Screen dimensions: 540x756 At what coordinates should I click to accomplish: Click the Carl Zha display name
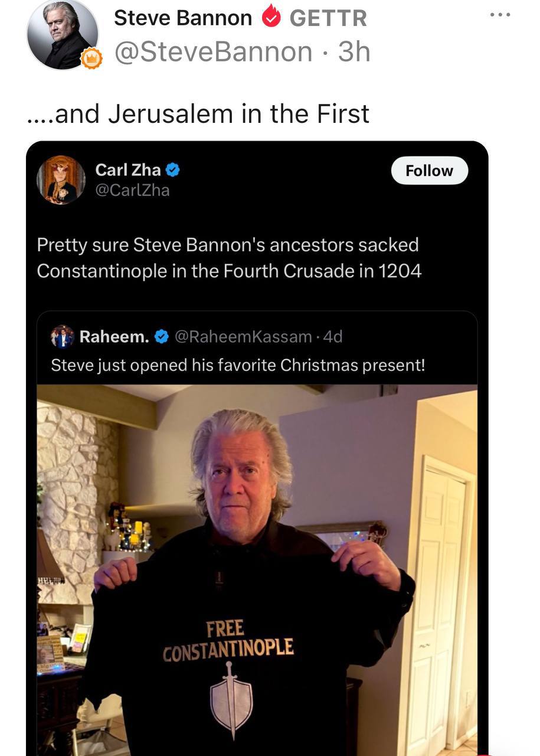click(128, 170)
